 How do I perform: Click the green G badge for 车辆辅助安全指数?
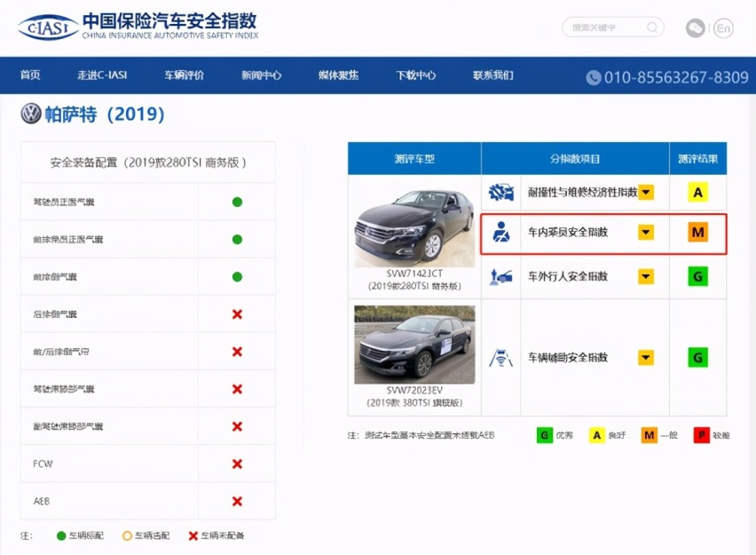[697, 358]
